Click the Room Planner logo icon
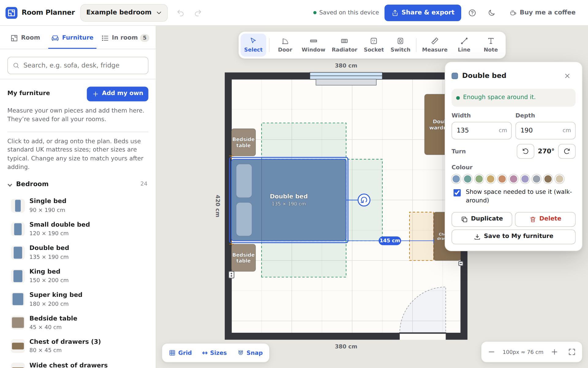 pos(11,13)
